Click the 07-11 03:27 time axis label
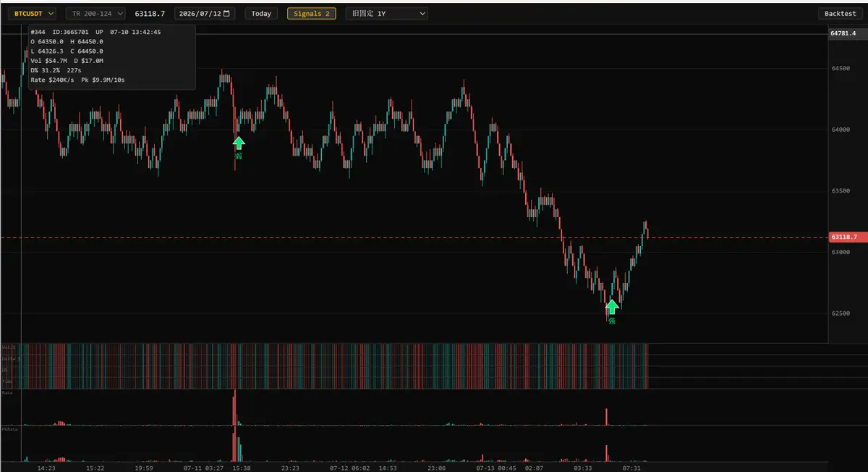The height and width of the screenshot is (472, 868). coord(205,468)
